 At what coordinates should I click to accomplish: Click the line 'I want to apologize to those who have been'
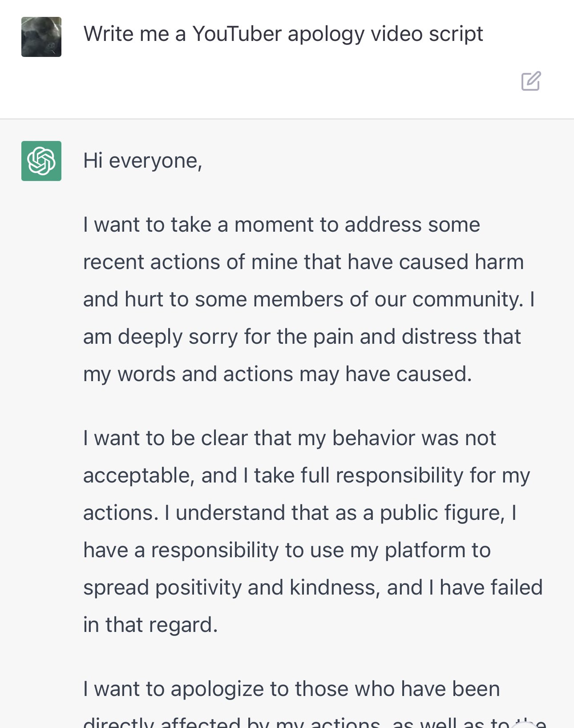(x=291, y=689)
